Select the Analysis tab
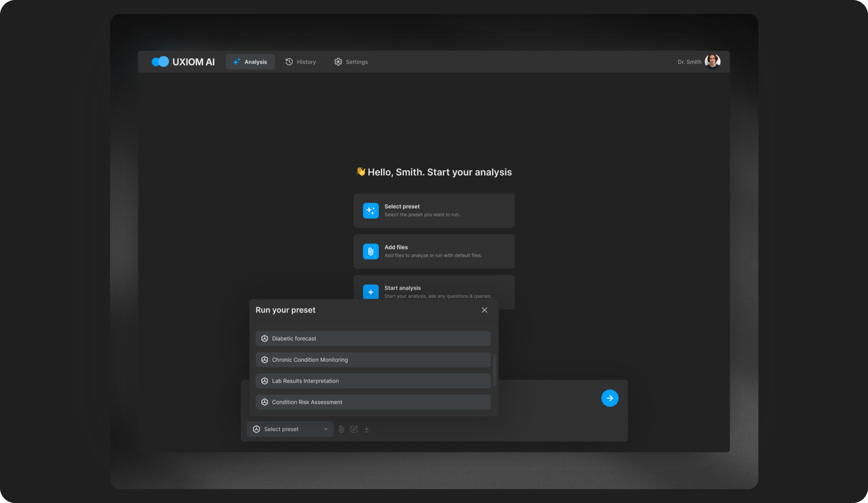Viewport: 868px width, 503px height. (250, 62)
